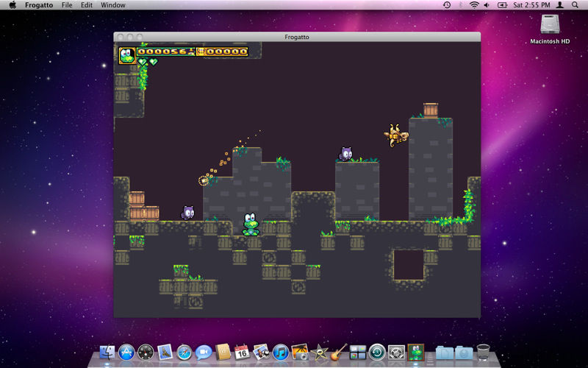Launch iPhoto from the Dock
Image resolution: width=588 pixels, height=368 pixels.
[x=300, y=353]
